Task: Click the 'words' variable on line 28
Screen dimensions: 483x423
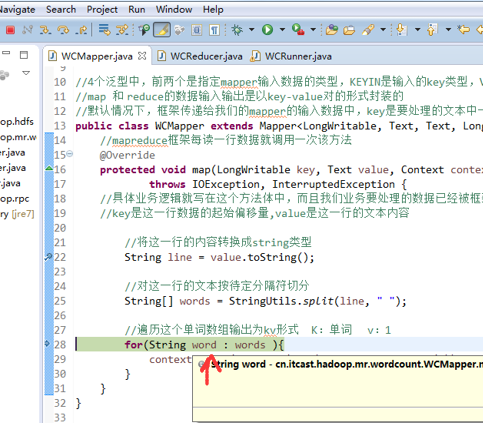Action: click(x=250, y=345)
